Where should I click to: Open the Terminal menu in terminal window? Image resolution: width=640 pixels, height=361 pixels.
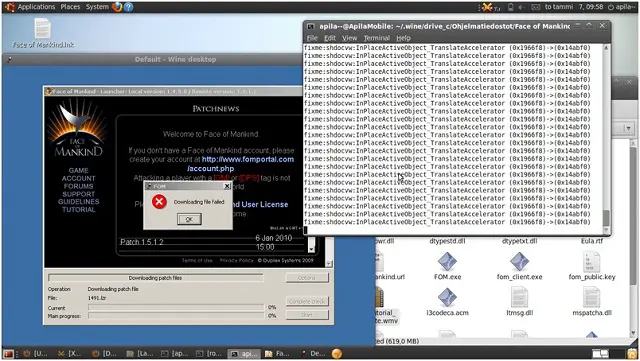click(x=376, y=38)
